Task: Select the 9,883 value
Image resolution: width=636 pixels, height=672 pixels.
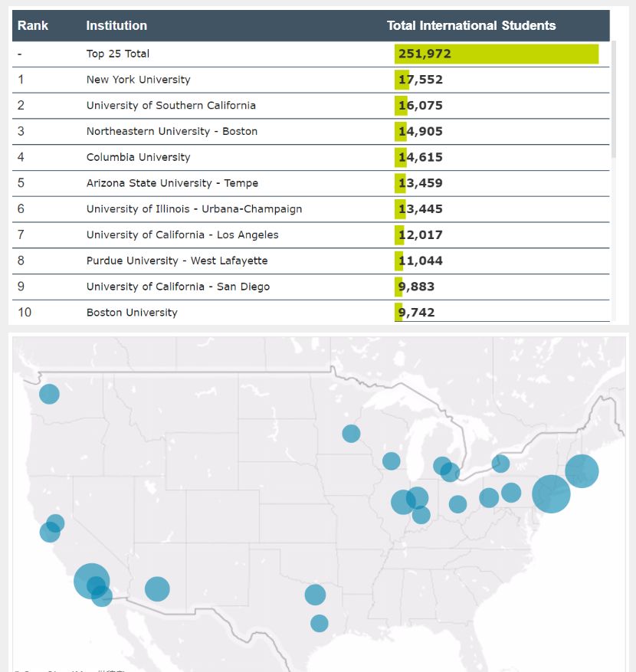Action: tap(416, 287)
